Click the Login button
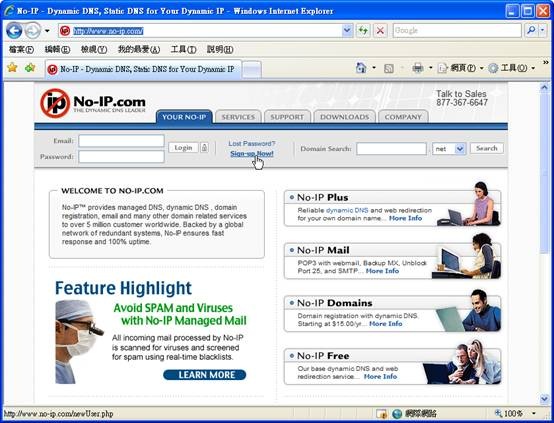554x423 pixels. pos(183,147)
